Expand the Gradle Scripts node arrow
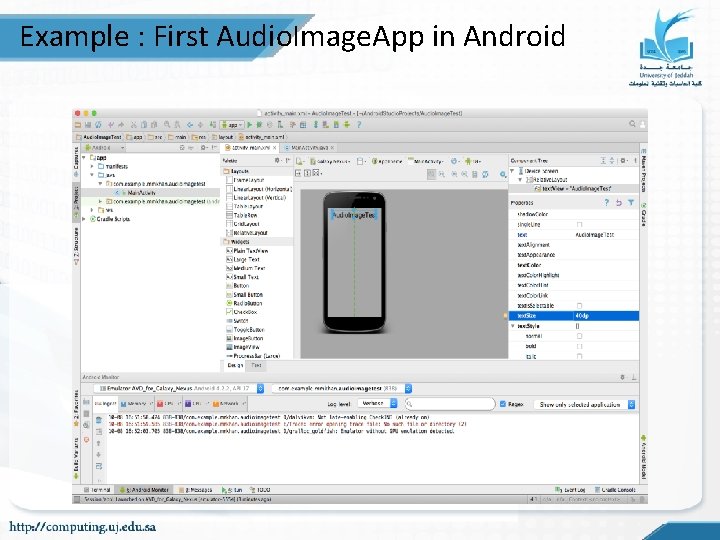720x540 pixels. [84, 219]
